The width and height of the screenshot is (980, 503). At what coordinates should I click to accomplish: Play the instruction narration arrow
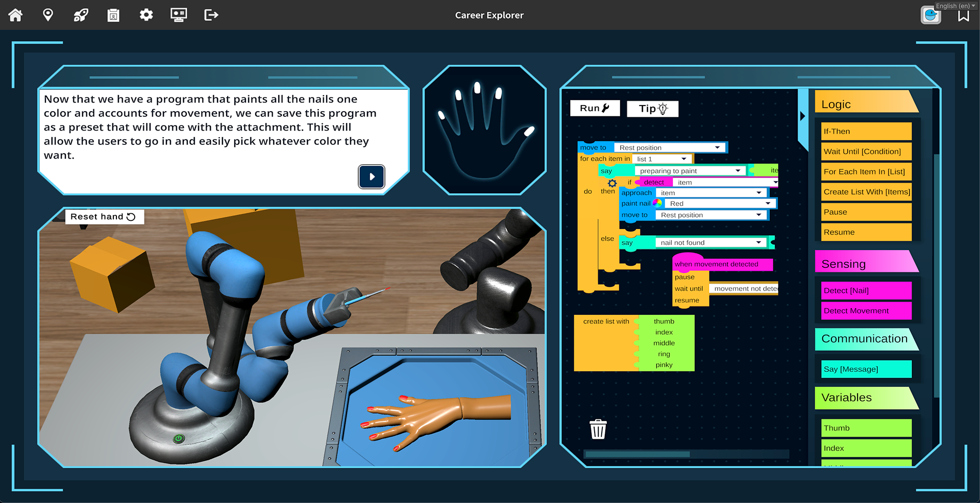point(372,177)
